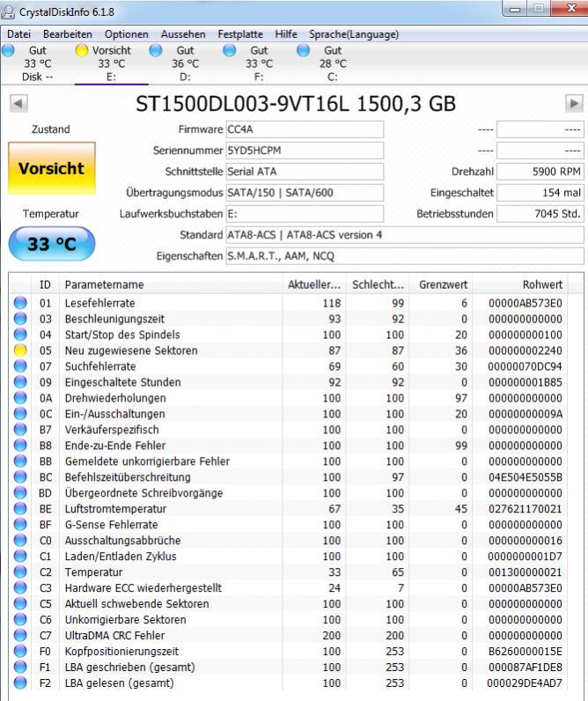Click the yellow Vorsicht health status button

[x=52, y=168]
